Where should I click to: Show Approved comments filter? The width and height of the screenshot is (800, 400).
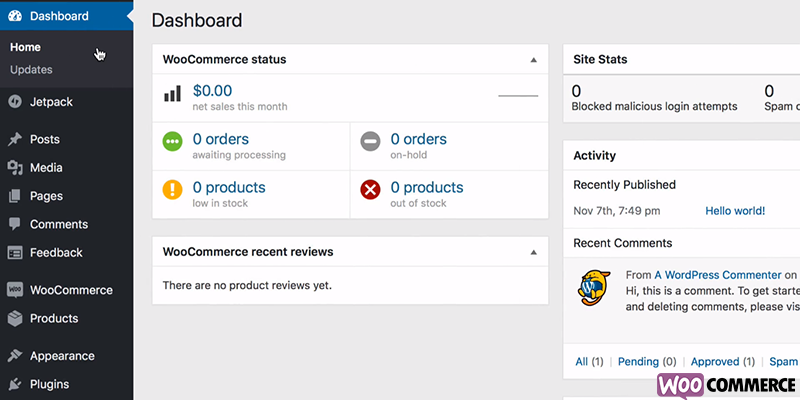[714, 362]
